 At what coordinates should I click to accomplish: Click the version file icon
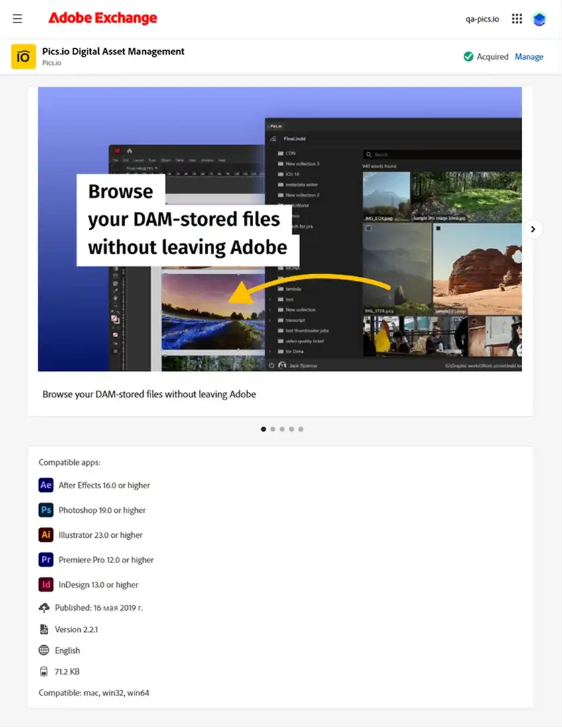pos(44,629)
